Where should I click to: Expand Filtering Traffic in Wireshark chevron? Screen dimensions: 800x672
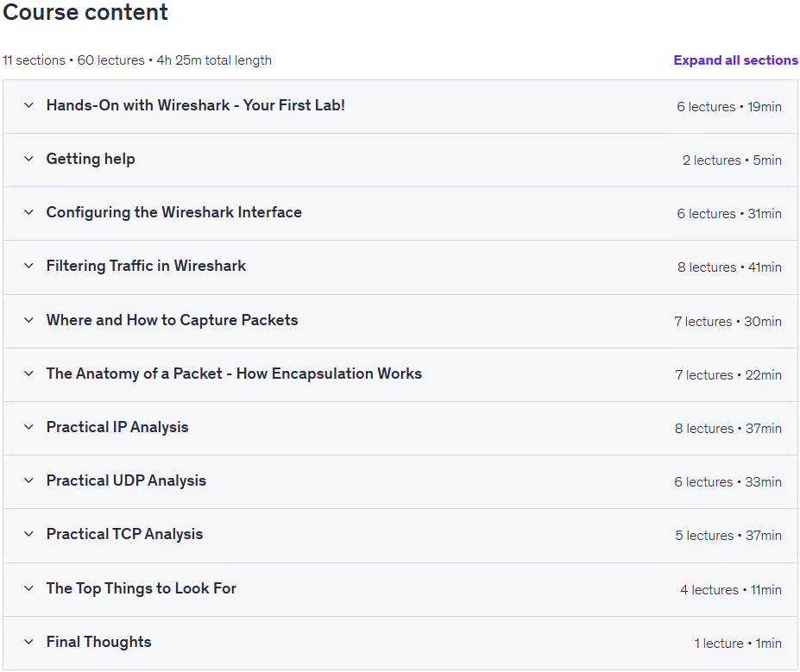[x=29, y=267]
